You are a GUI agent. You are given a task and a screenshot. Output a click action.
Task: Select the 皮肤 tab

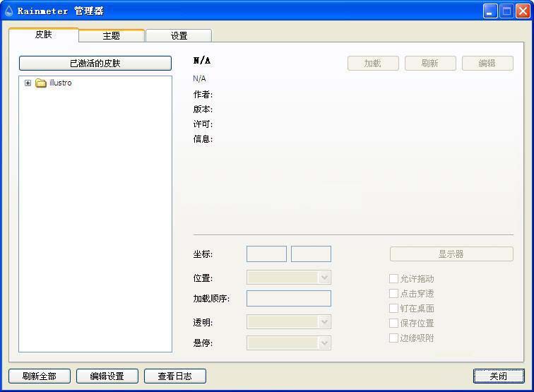44,35
